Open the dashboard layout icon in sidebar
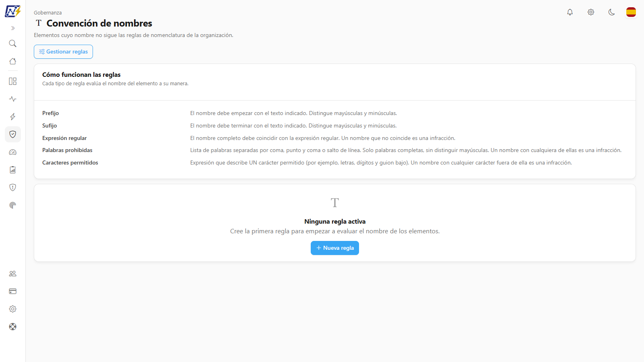Viewport: 644px width, 362px height. tap(13, 81)
